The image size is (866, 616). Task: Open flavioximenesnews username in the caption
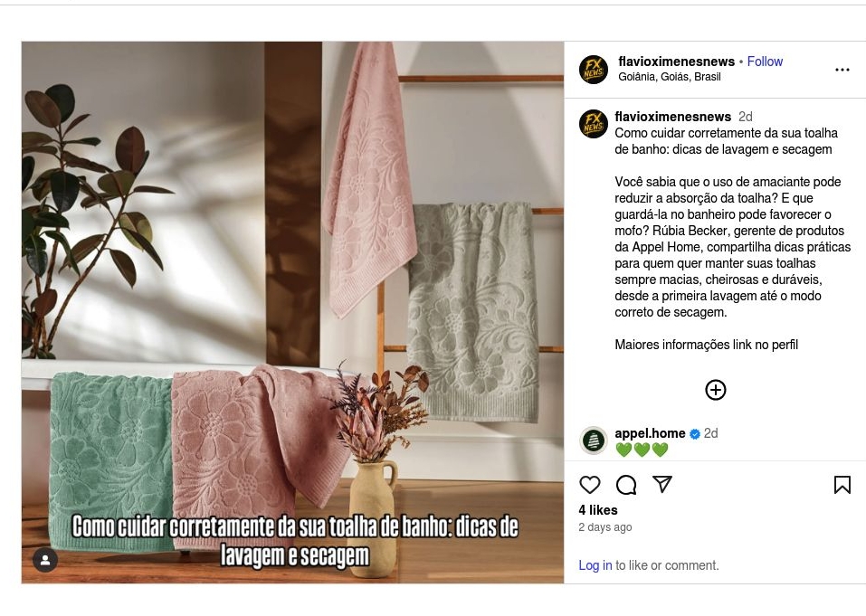click(672, 117)
